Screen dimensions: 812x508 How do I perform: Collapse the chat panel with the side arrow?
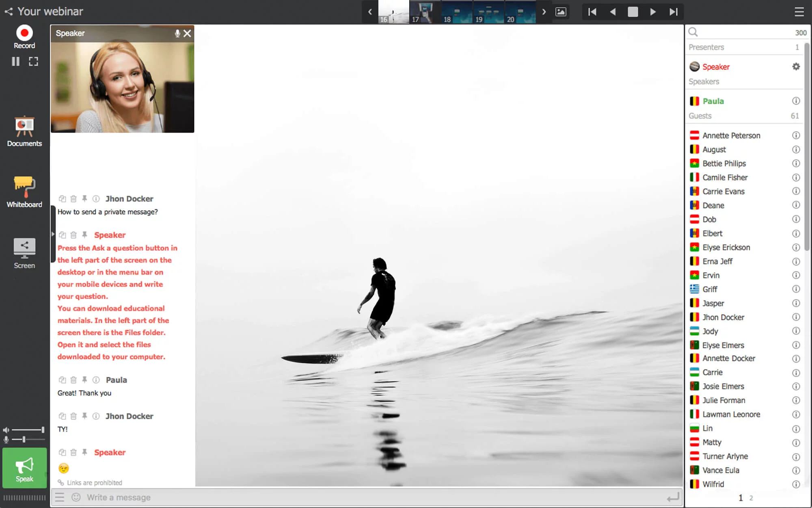[53, 234]
